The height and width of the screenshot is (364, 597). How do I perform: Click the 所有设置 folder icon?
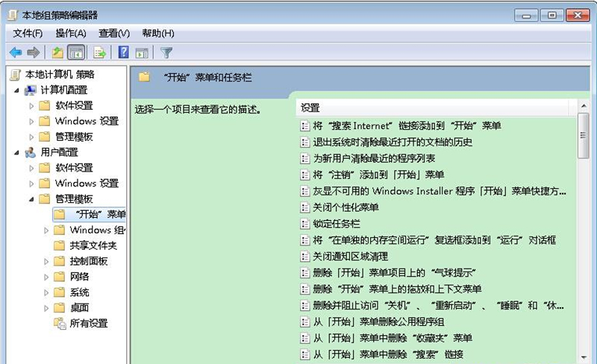[x=60, y=323]
